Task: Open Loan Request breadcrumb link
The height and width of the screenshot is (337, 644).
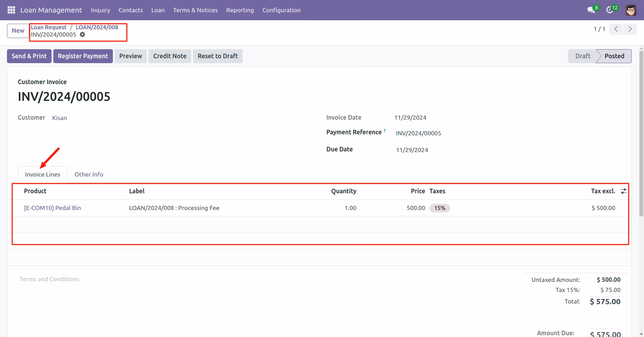Action: pos(48,27)
